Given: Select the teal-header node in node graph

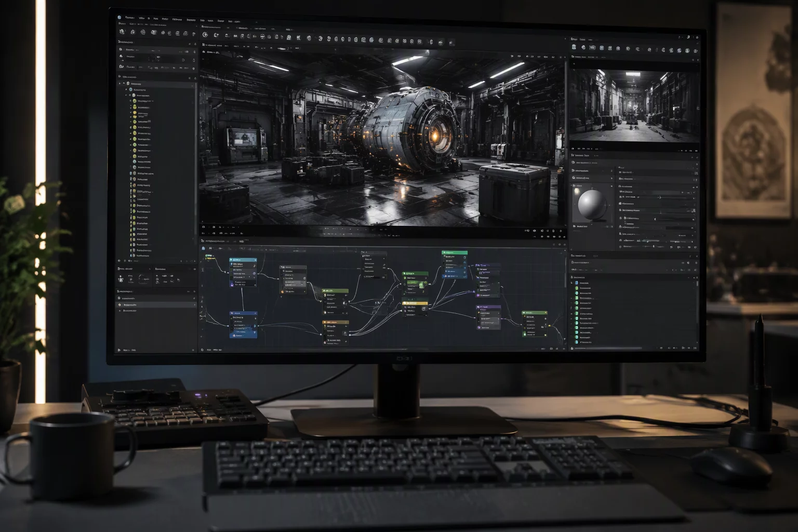Looking at the screenshot, I should pos(243,272).
